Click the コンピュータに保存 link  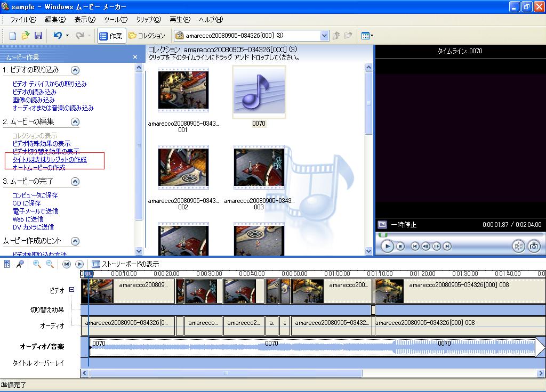point(35,195)
